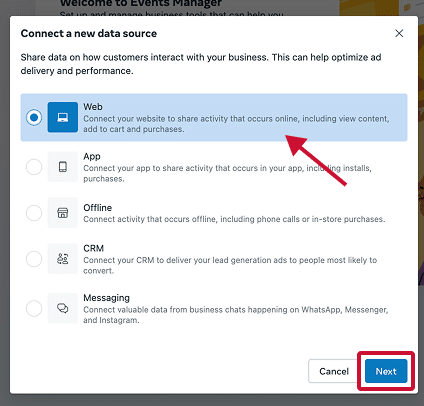Click the Web description about website activity
The width and height of the screenshot is (424, 406).
click(236, 124)
